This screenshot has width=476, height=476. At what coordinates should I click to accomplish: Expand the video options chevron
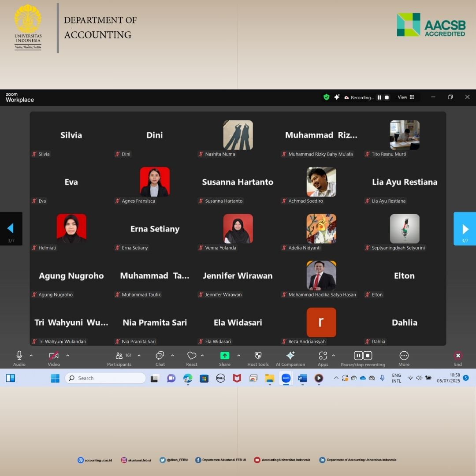67,355
